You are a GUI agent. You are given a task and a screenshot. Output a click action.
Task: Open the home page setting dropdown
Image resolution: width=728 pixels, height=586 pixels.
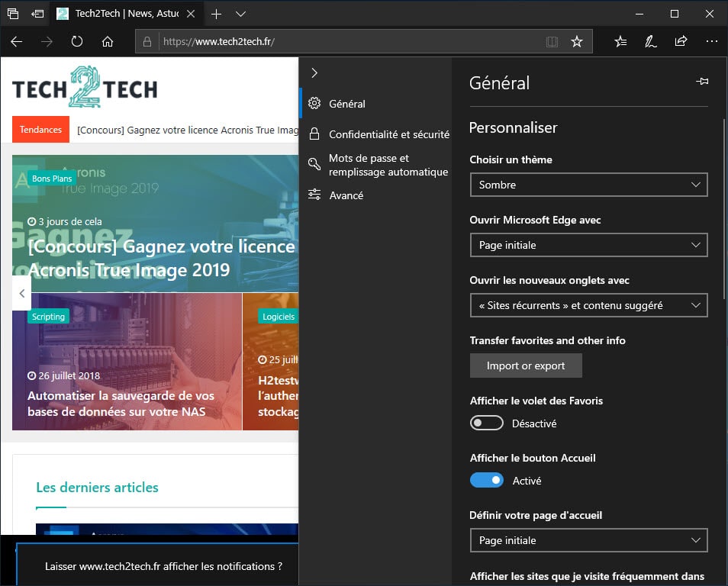click(x=588, y=540)
